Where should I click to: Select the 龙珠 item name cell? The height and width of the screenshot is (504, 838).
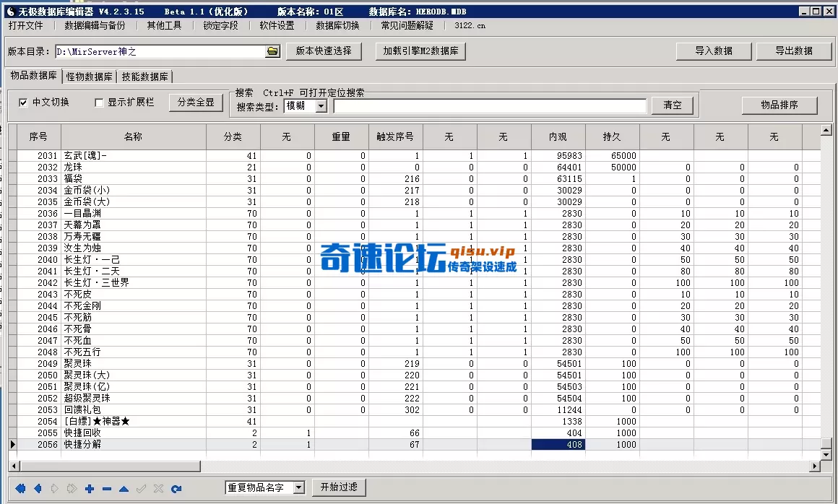(x=134, y=167)
